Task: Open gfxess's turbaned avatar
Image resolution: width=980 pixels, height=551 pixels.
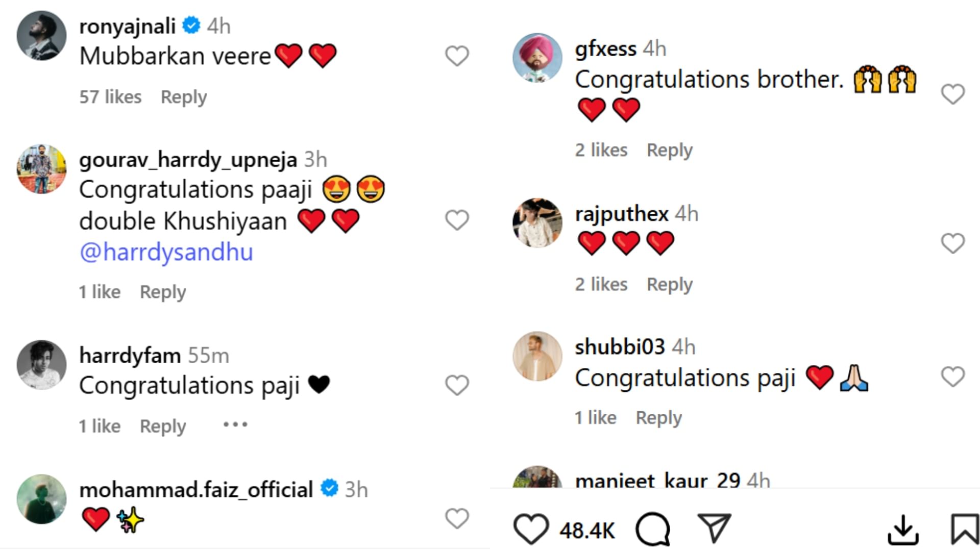Action: pos(537,58)
